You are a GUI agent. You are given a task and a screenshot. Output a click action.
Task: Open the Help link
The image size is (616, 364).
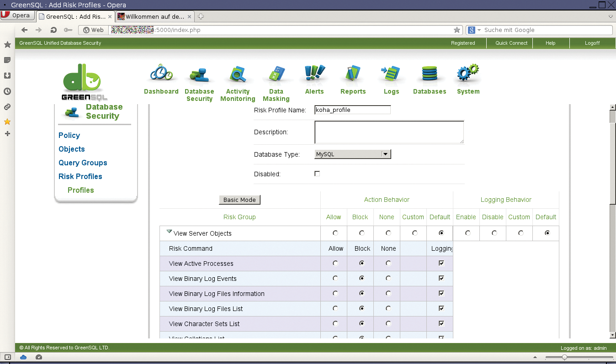[550, 43]
